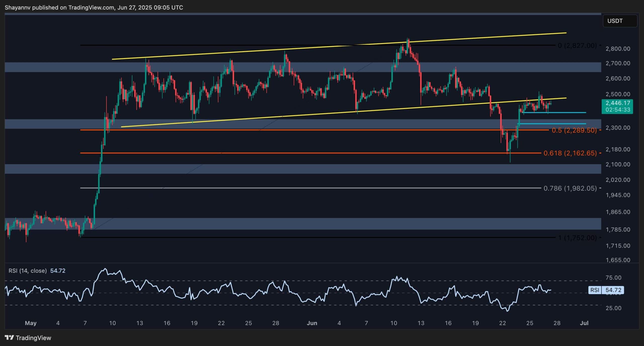Screen dimensions: 644x346
Task: Click the May label on the time axis
Action: [31, 323]
